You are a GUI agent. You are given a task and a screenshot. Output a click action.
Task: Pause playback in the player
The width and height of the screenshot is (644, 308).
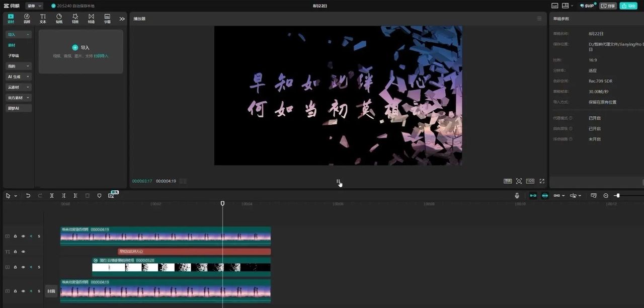pyautogui.click(x=338, y=181)
